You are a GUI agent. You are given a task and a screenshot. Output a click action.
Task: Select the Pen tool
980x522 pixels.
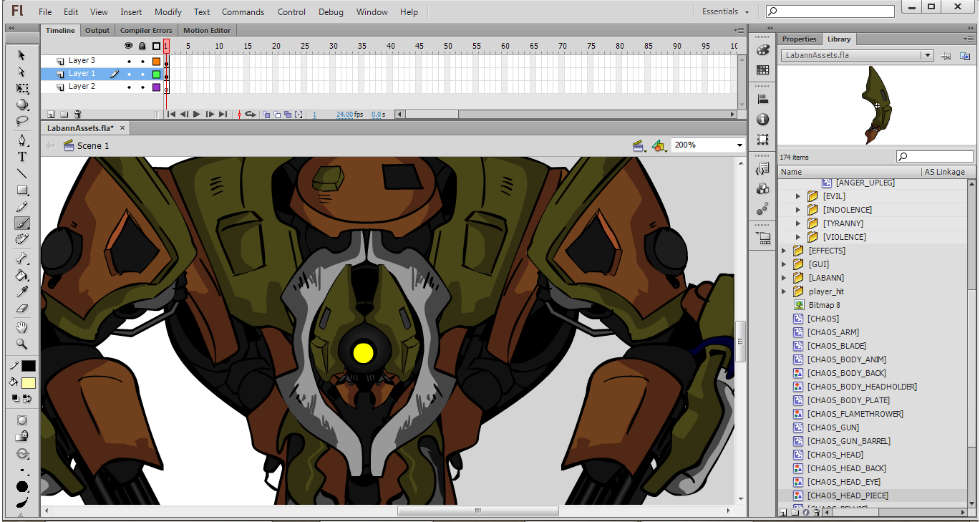pos(22,140)
